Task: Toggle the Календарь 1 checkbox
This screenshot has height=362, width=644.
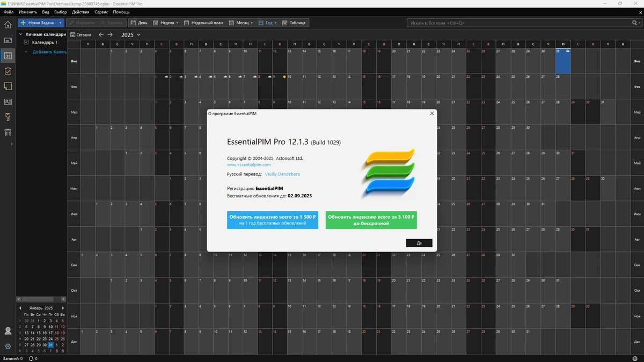Action: [x=26, y=42]
